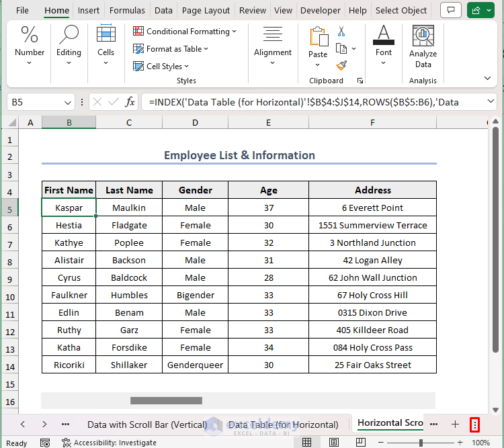The width and height of the screenshot is (504, 448).
Task: Open the Clipboard dialog launcher
Action: [x=360, y=81]
